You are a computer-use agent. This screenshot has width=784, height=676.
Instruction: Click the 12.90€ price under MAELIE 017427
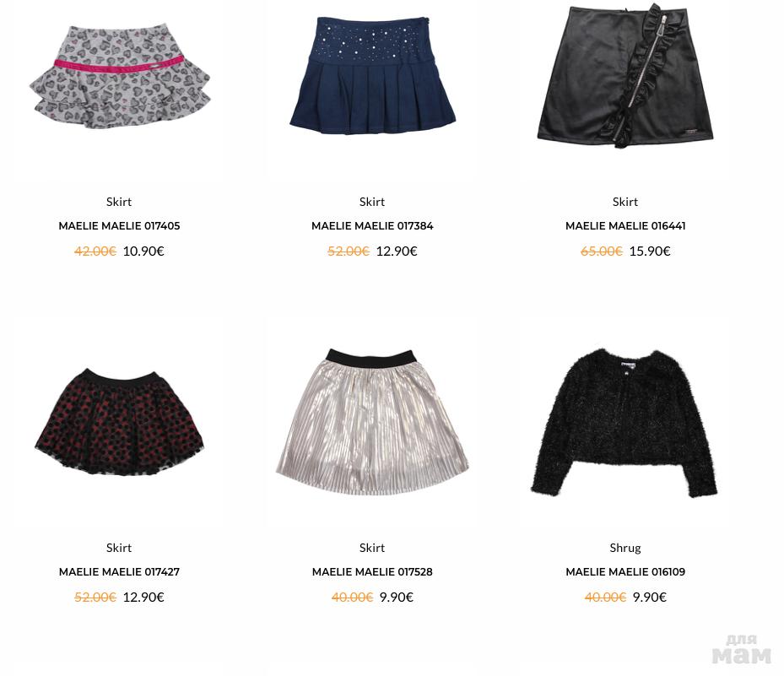click(143, 597)
